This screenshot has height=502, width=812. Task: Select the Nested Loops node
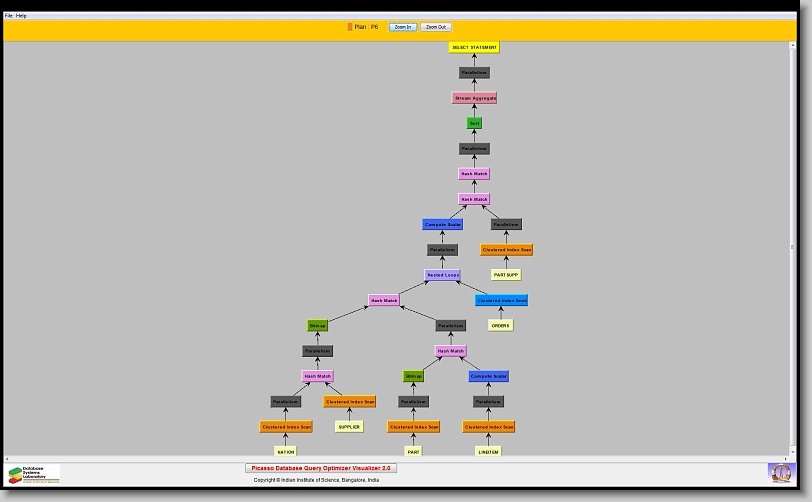pos(442,275)
